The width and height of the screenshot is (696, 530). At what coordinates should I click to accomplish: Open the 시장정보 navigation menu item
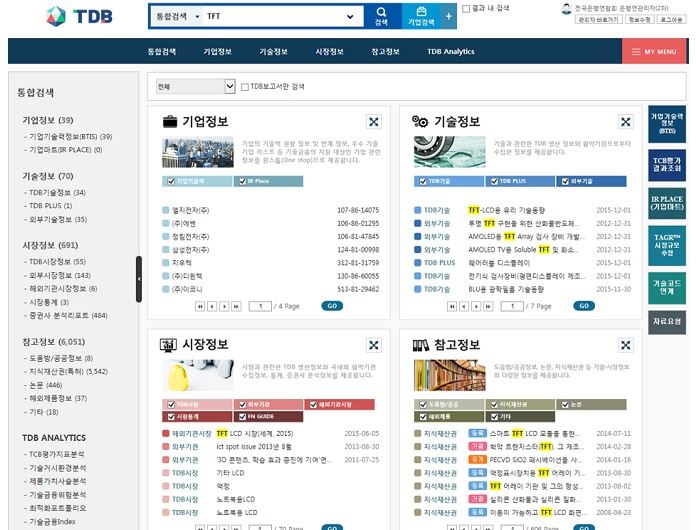pyautogui.click(x=329, y=51)
